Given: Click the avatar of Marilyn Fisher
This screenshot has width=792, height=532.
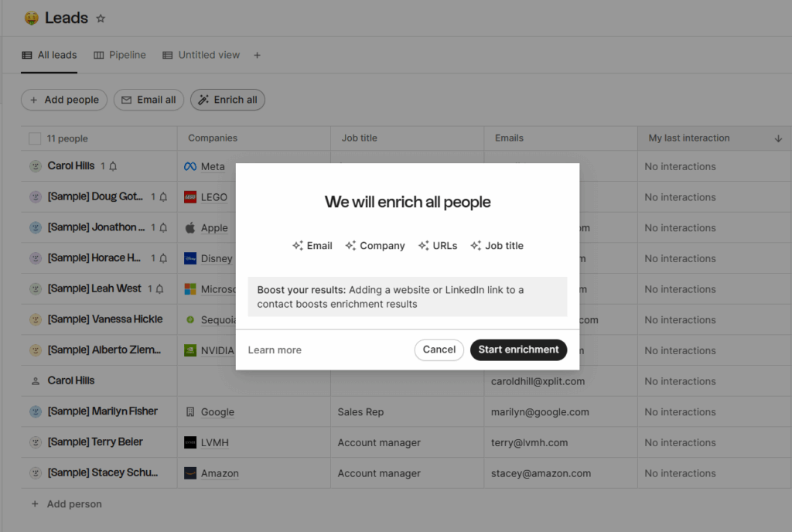Looking at the screenshot, I should pyautogui.click(x=35, y=411).
